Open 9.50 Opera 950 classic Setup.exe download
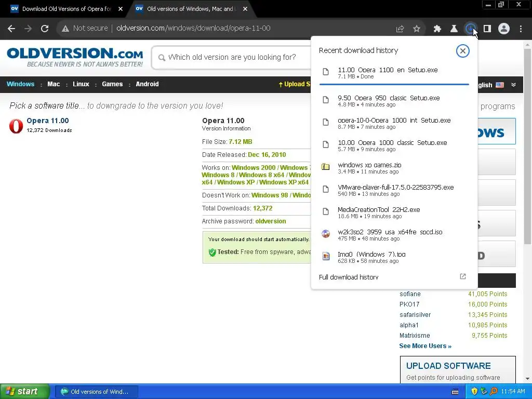This screenshot has height=399, width=532. pyautogui.click(x=394, y=101)
